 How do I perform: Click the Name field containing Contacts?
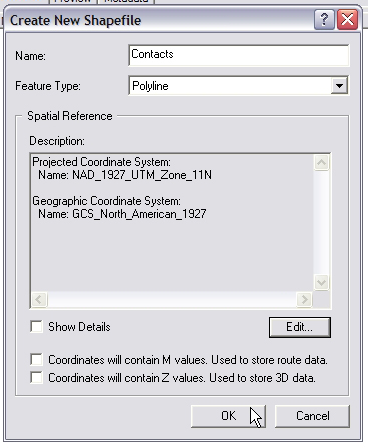[239, 55]
